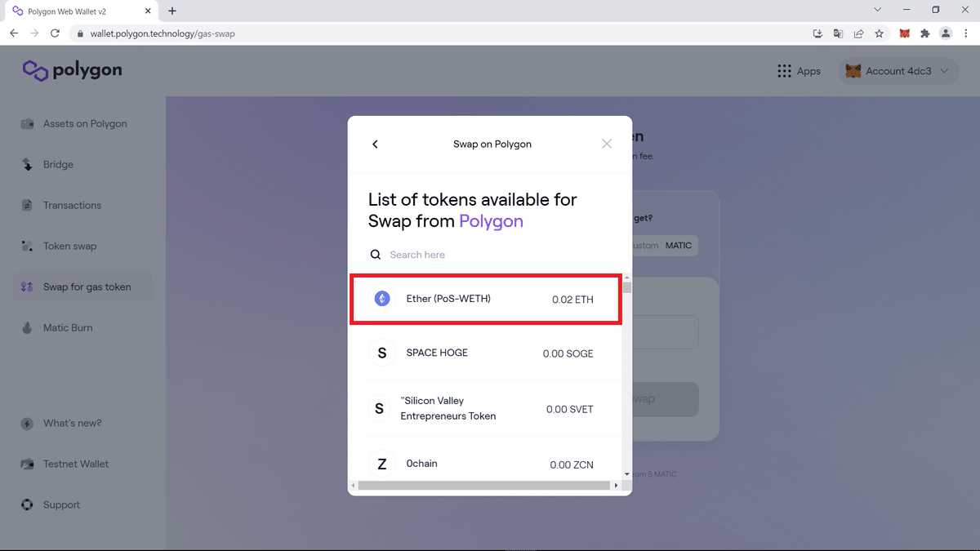Select Swap for gas token menu item
The image size is (980, 551).
[82, 287]
